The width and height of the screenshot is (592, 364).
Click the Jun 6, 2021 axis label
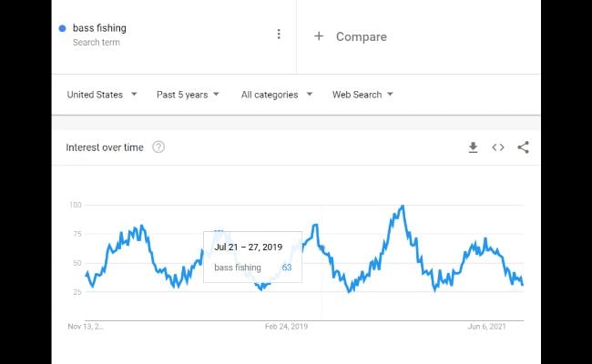tap(486, 327)
